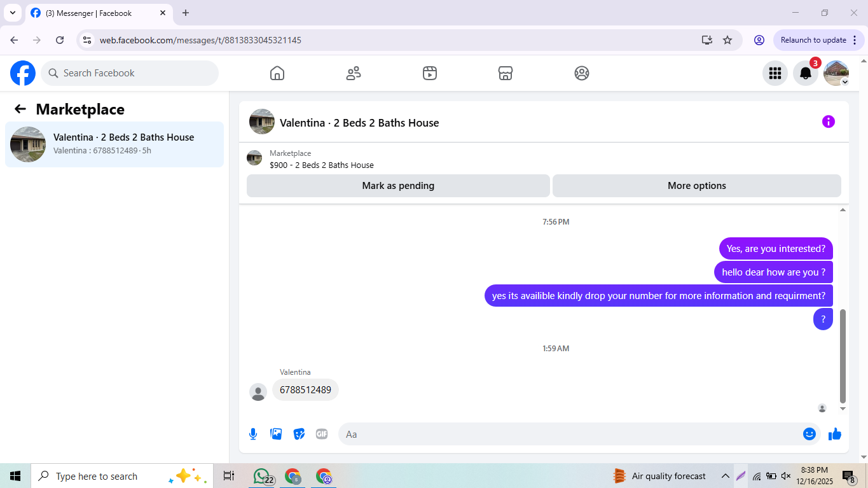
Task: Open the taskbar clock and date
Action: coord(814,476)
